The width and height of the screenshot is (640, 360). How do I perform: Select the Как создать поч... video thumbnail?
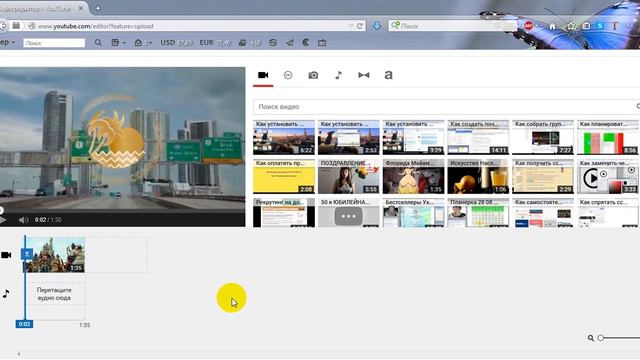coord(478,137)
